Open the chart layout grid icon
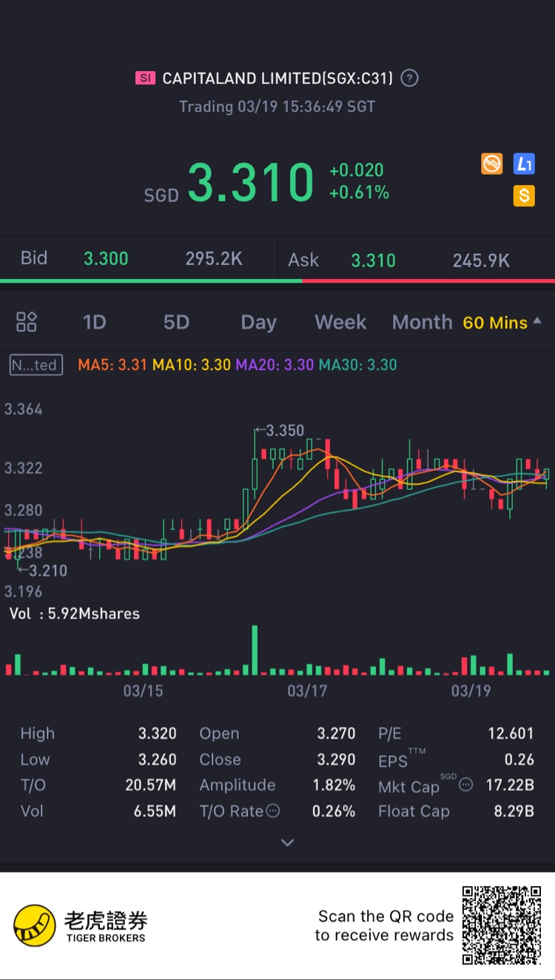 (x=27, y=322)
